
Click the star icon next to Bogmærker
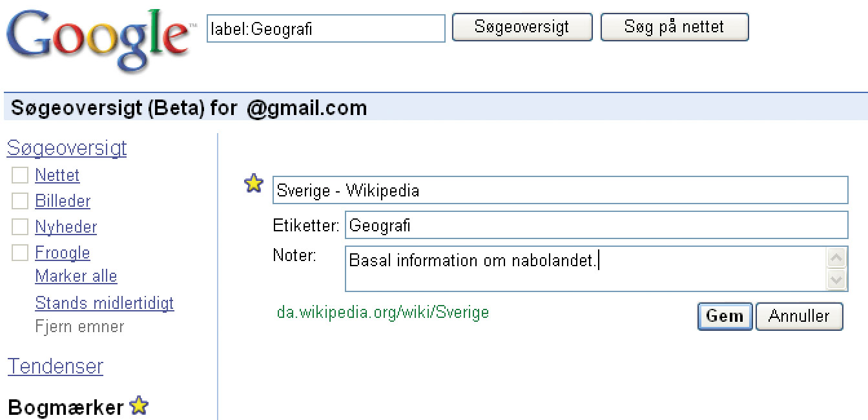click(139, 406)
